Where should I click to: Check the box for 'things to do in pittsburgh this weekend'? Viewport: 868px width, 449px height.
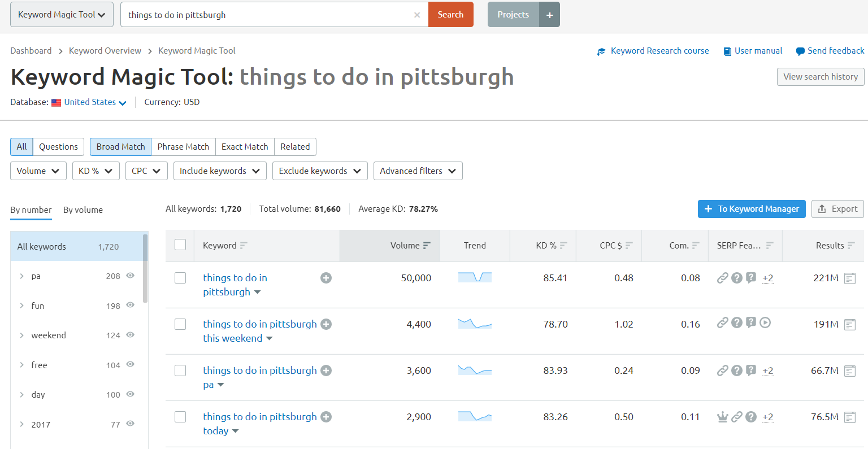pos(180,324)
